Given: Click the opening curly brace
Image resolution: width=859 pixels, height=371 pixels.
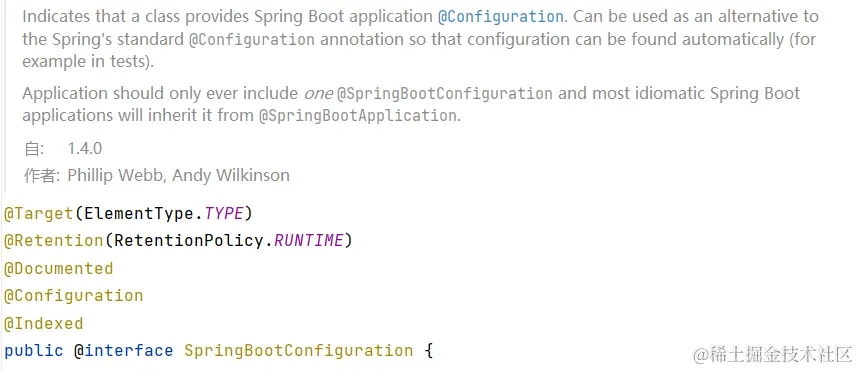Looking at the screenshot, I should 428,351.
